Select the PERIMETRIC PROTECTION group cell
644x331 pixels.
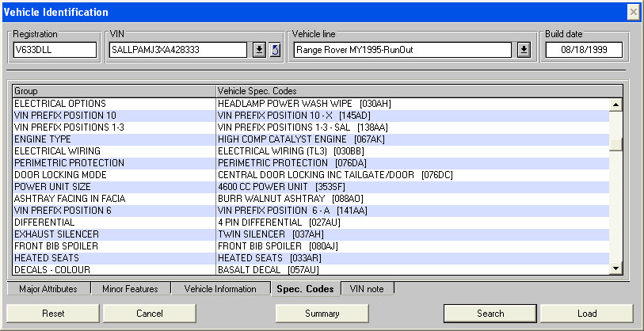[114, 163]
